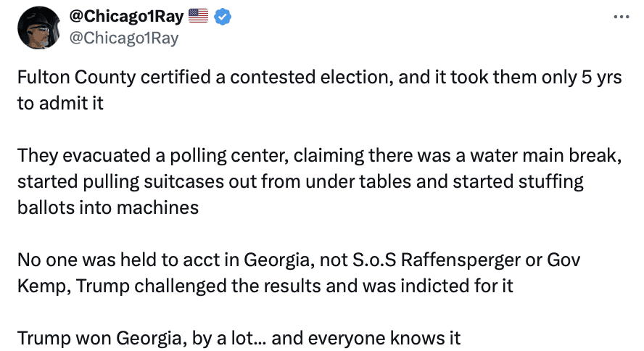Click the line starting 'Kemp, Trump challenged'

[x=265, y=285]
